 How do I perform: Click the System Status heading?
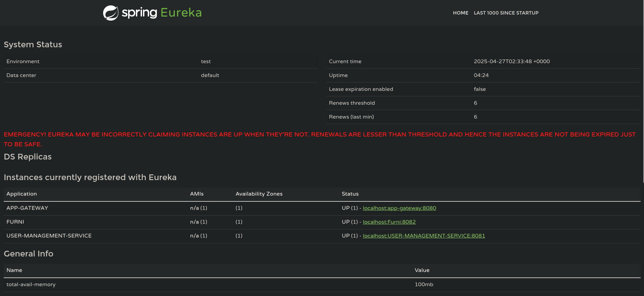(33, 45)
